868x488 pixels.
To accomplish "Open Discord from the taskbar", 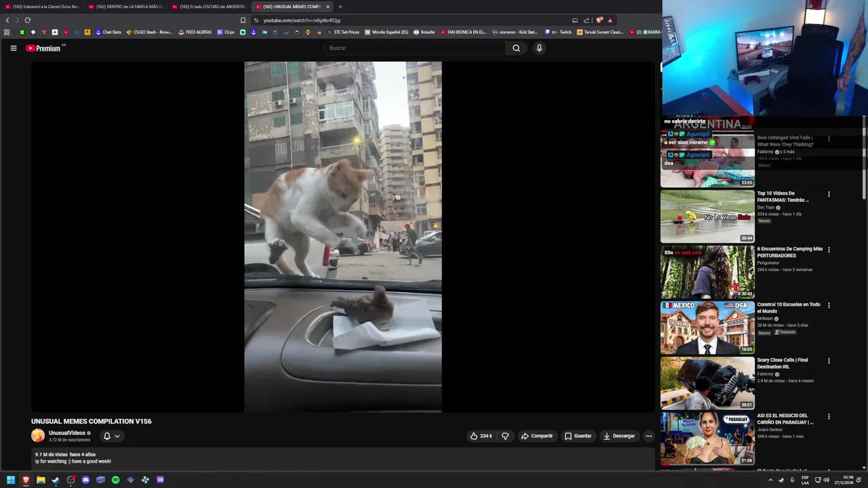I will (85, 480).
